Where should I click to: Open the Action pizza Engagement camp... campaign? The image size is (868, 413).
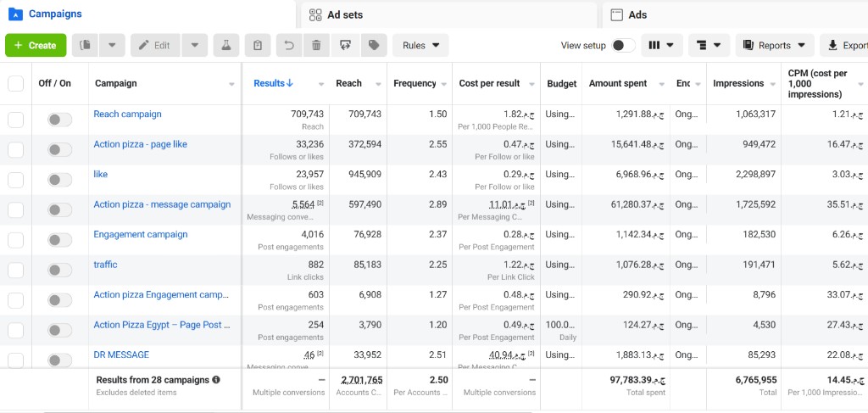pos(161,294)
